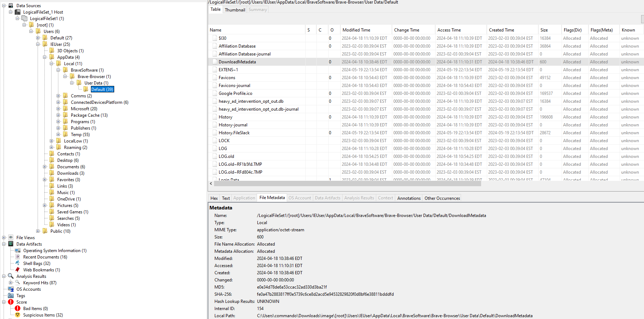
Task: Select the LOG.old~RF1b5fd.TMP file row
Action: pos(426,164)
